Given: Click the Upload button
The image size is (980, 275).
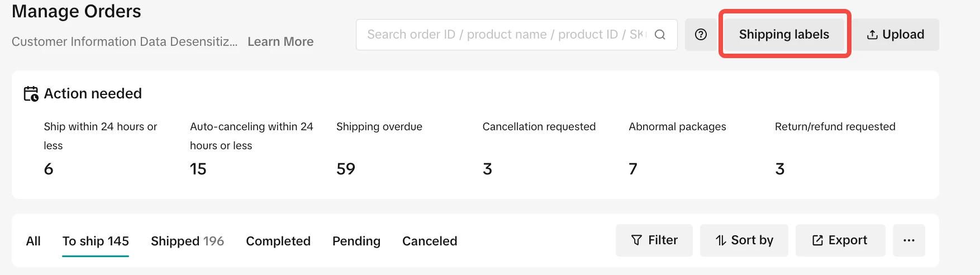Looking at the screenshot, I should 895,35.
